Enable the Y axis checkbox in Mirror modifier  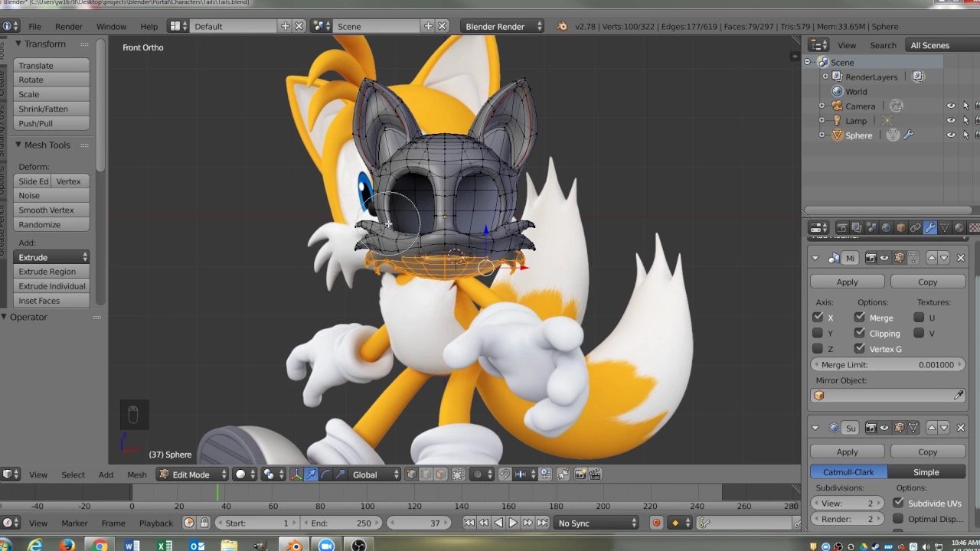[x=818, y=333]
